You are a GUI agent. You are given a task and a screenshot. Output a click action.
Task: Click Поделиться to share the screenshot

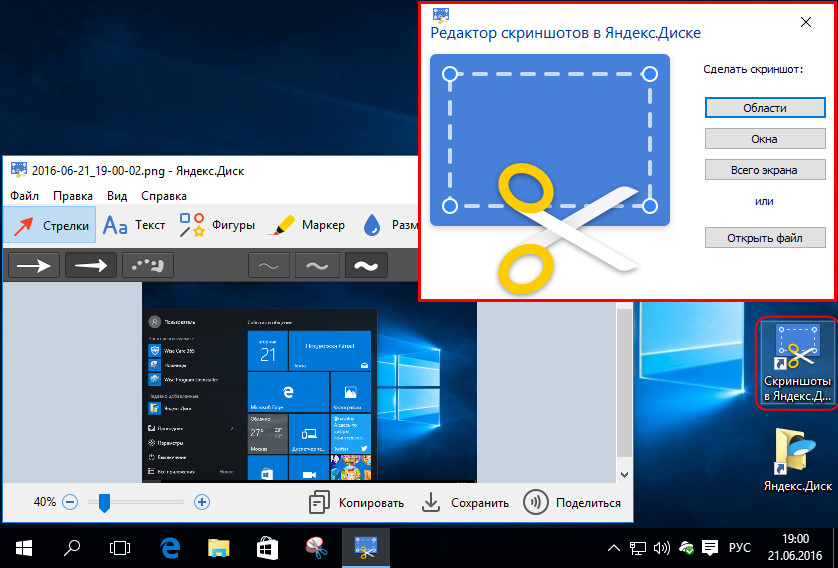click(572, 502)
